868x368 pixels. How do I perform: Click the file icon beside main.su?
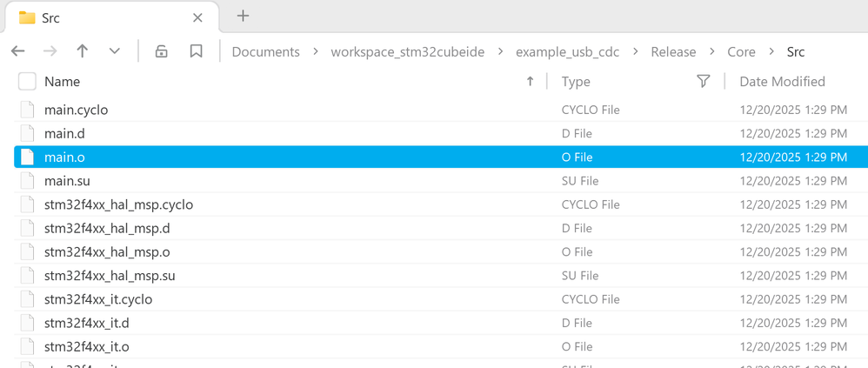(28, 181)
